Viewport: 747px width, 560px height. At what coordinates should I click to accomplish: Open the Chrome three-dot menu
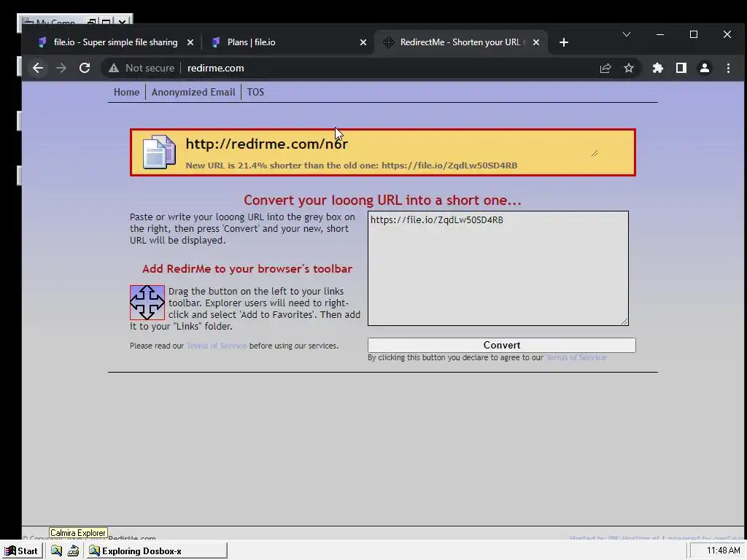[728, 68]
